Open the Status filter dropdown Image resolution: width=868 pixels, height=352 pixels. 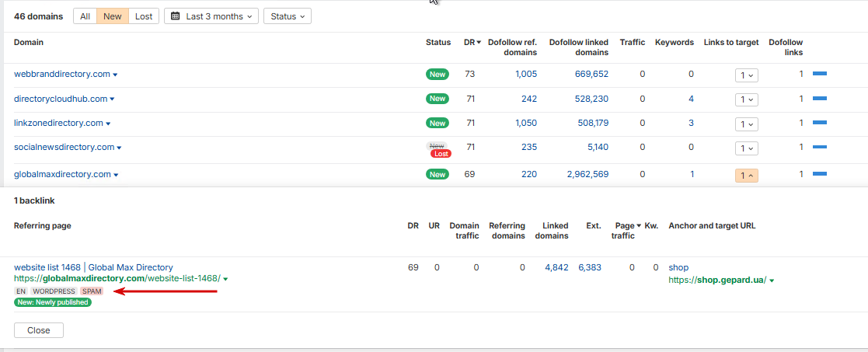click(x=288, y=16)
